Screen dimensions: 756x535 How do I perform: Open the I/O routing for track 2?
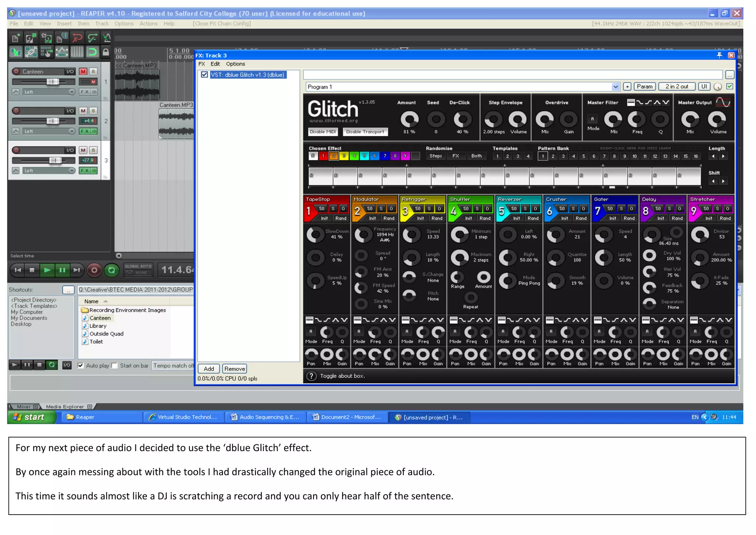[x=70, y=110]
